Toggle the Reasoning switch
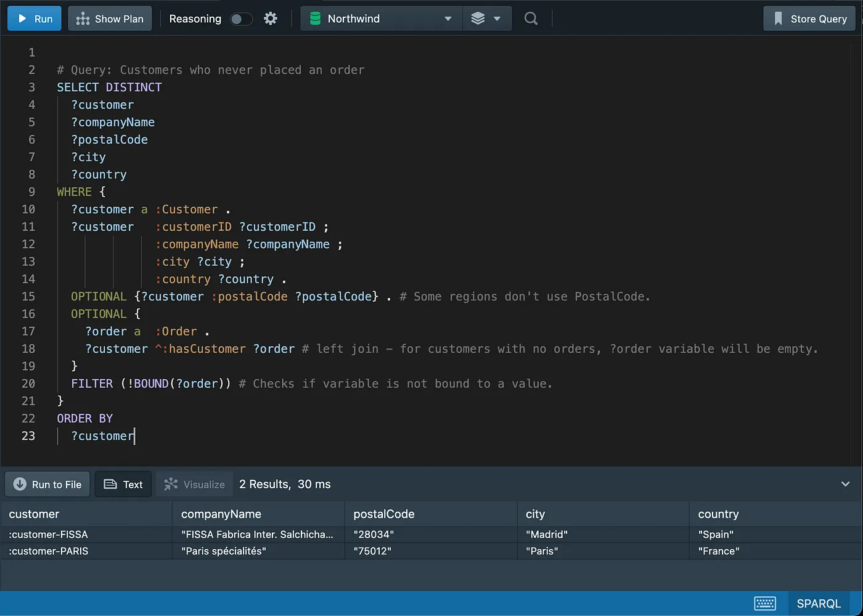This screenshot has width=863, height=616. (241, 19)
